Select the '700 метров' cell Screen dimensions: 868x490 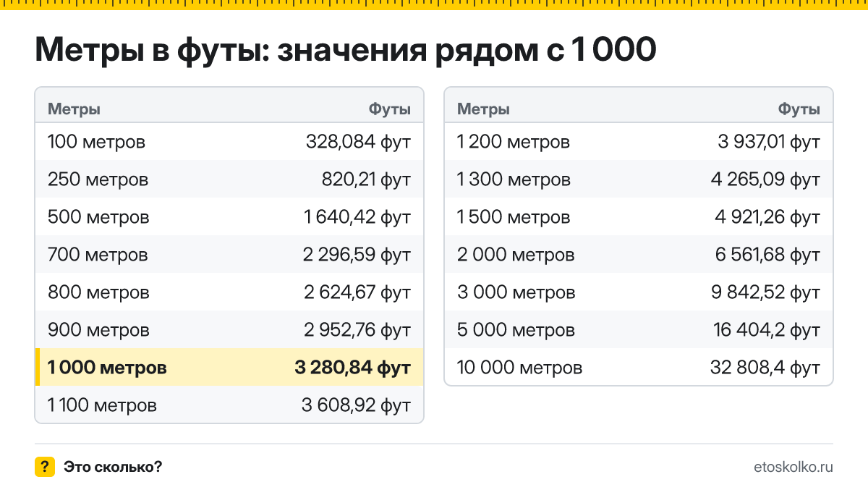[98, 255]
